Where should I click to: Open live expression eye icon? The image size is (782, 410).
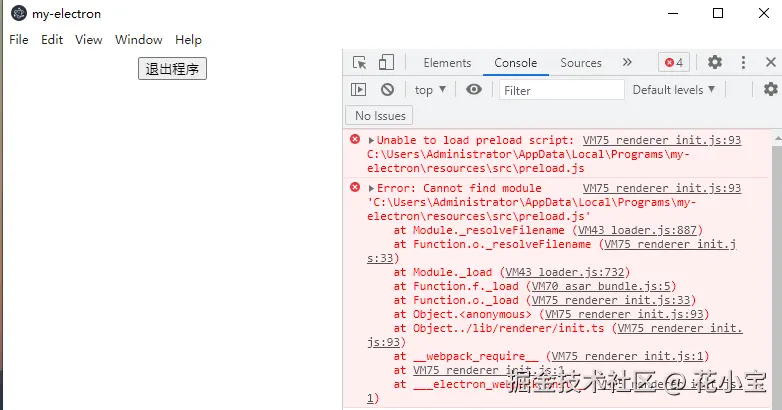coord(474,90)
